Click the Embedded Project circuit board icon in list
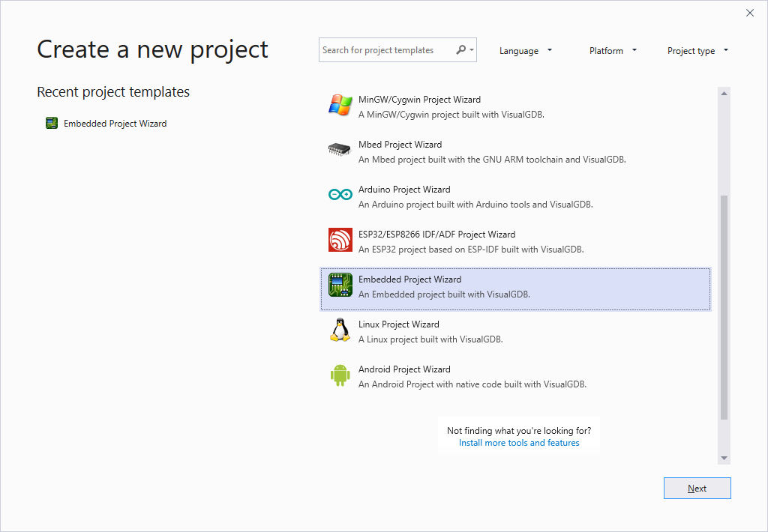This screenshot has height=532, width=768. coord(340,285)
